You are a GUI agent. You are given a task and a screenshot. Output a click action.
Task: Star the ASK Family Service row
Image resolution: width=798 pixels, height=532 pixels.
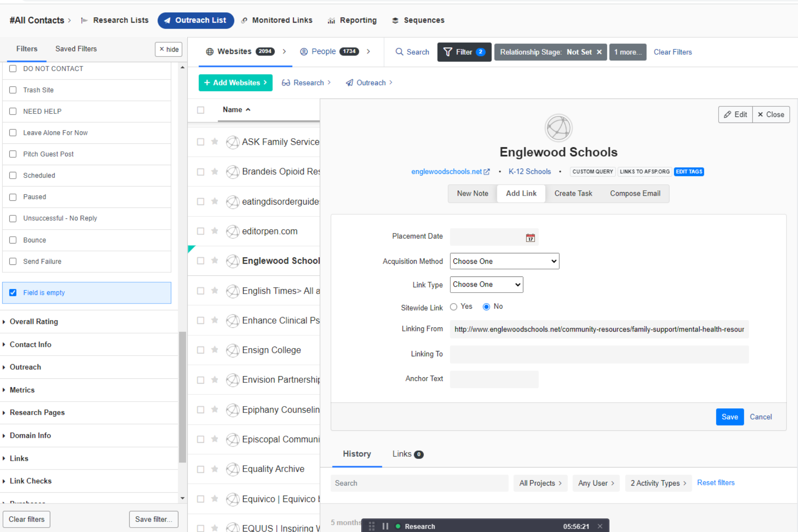pyautogui.click(x=215, y=142)
